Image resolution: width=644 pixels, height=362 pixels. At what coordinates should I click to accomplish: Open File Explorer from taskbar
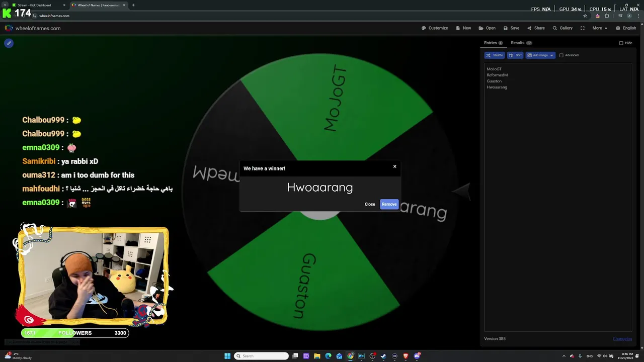[317, 356]
